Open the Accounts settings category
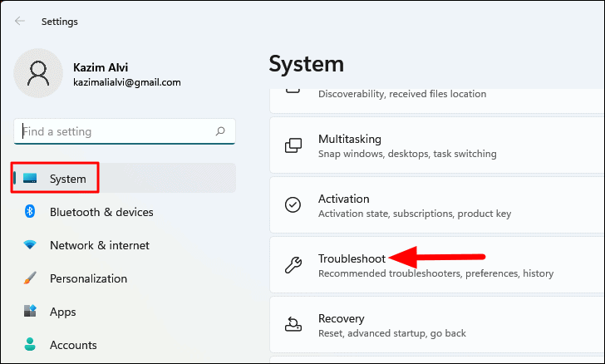This screenshot has height=364, width=605. (x=125, y=344)
